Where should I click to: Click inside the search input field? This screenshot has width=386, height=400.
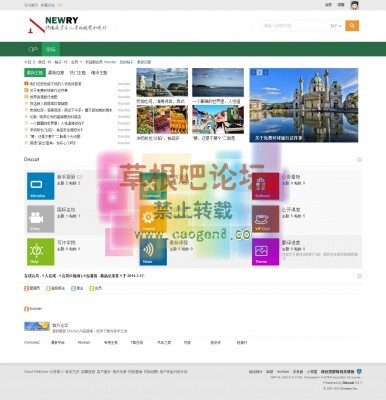coord(295,26)
